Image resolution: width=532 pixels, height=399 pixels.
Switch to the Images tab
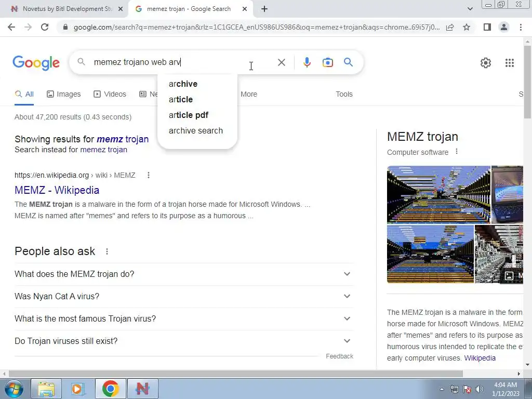click(x=64, y=94)
